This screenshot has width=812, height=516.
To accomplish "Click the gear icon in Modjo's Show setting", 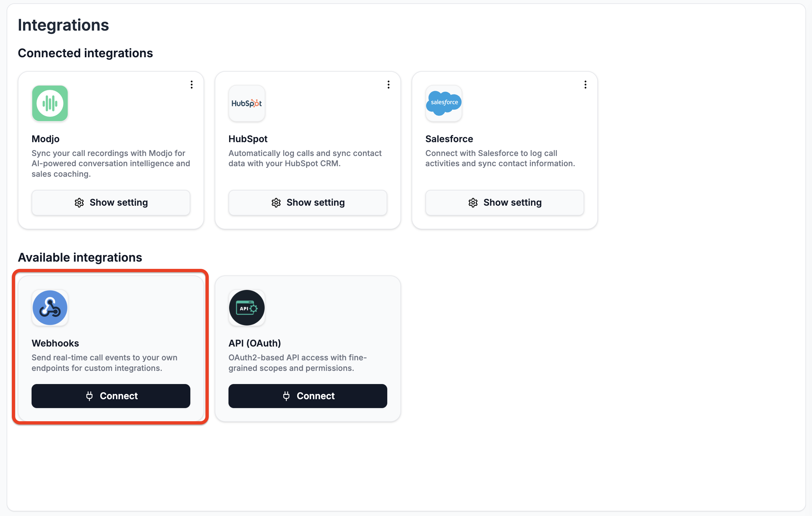I will (79, 202).
